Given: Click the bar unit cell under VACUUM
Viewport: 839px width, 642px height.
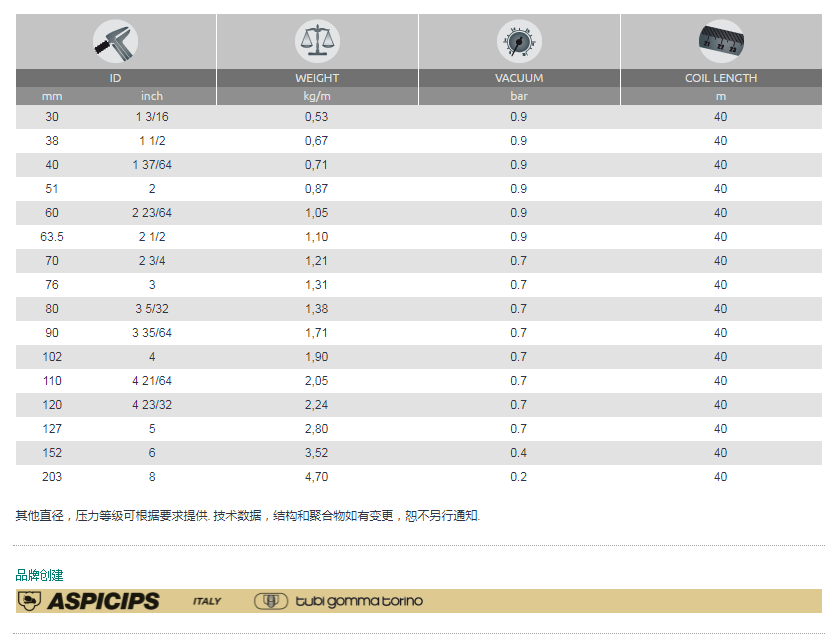Looking at the screenshot, I should (518, 96).
